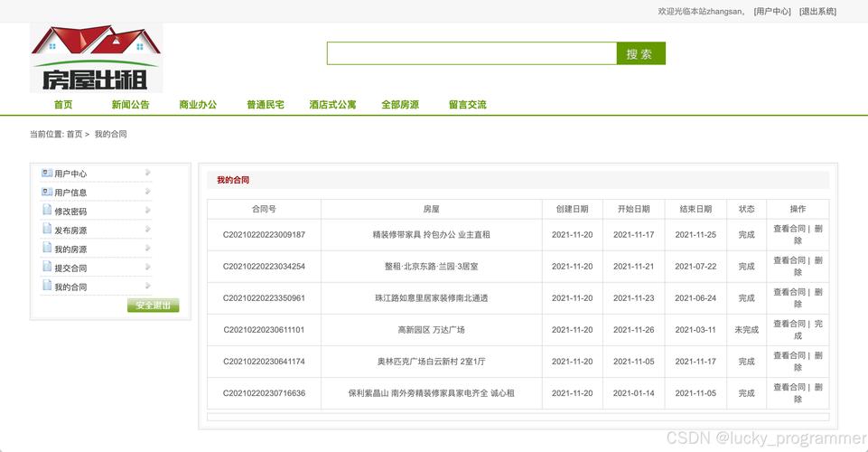Viewport: 868px width, 452px height.
Task: Expand the 用户中心 sidebar arrow
Action: coord(147,173)
